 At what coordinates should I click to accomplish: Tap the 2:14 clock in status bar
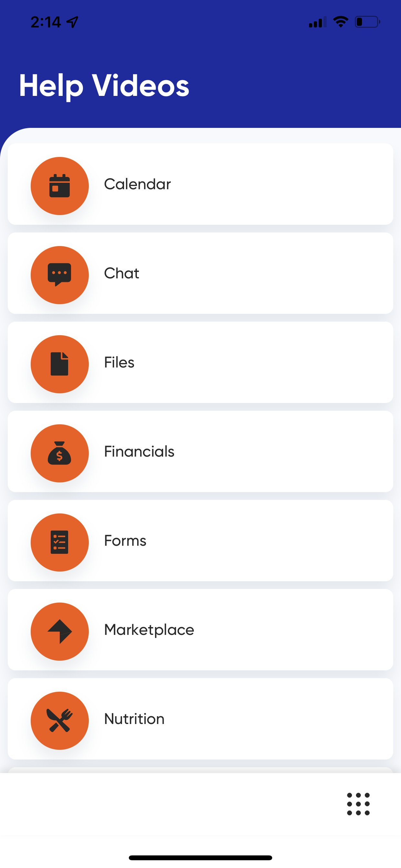coord(46,22)
